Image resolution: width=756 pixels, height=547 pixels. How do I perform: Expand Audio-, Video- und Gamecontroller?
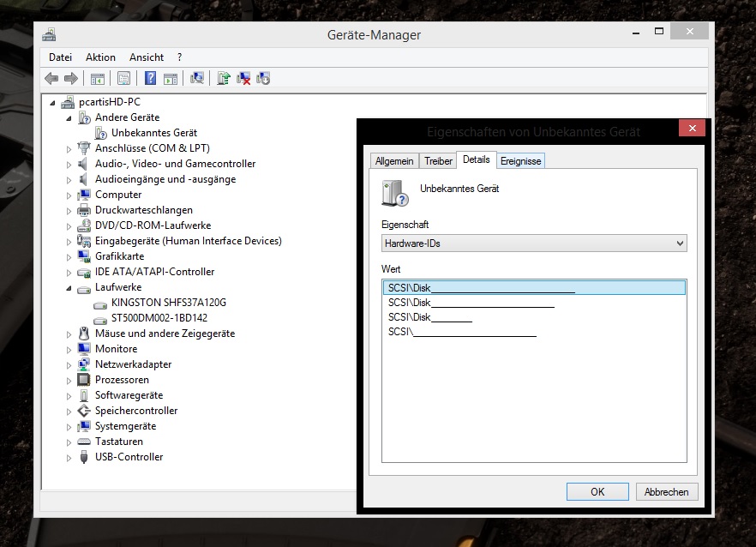[69, 165]
